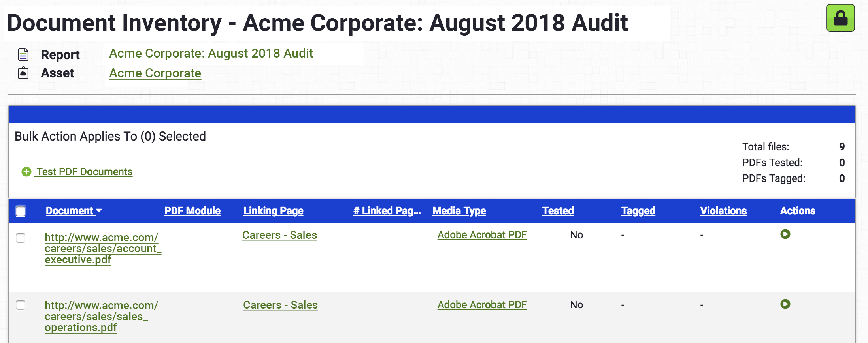Screen dimensions: 868x343
Task: Toggle the select-all checkbox in header
Action: (x=21, y=211)
